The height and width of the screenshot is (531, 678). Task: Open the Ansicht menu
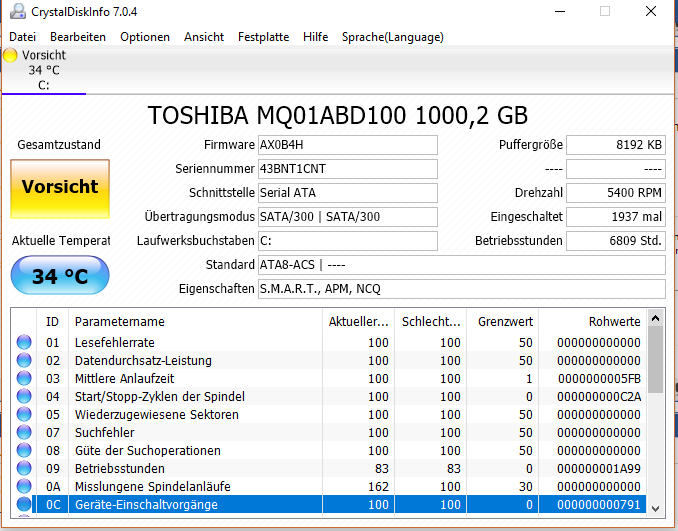204,37
